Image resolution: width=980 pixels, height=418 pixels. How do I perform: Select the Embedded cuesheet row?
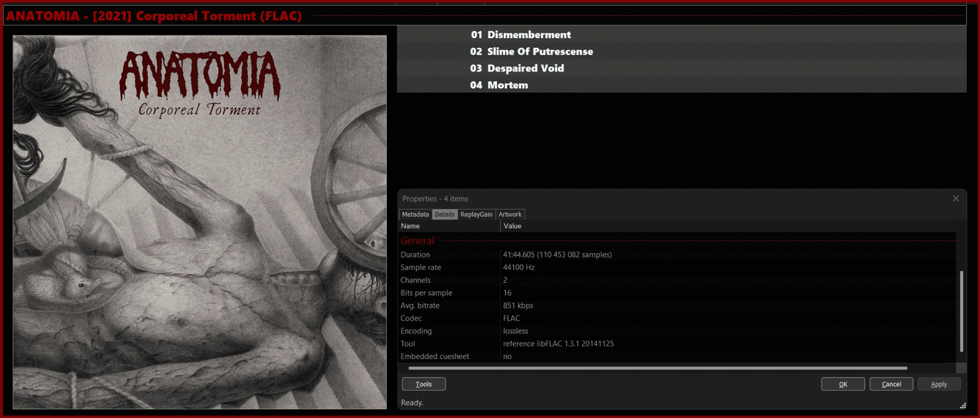click(x=677, y=357)
